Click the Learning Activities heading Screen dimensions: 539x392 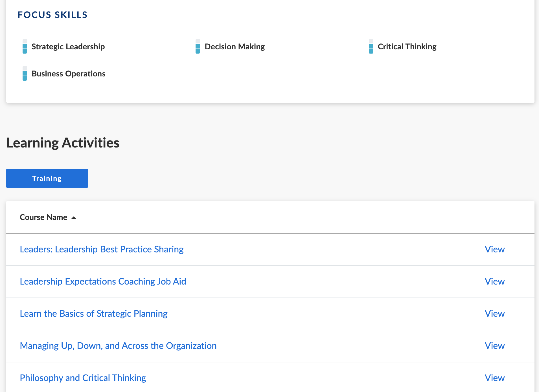63,143
